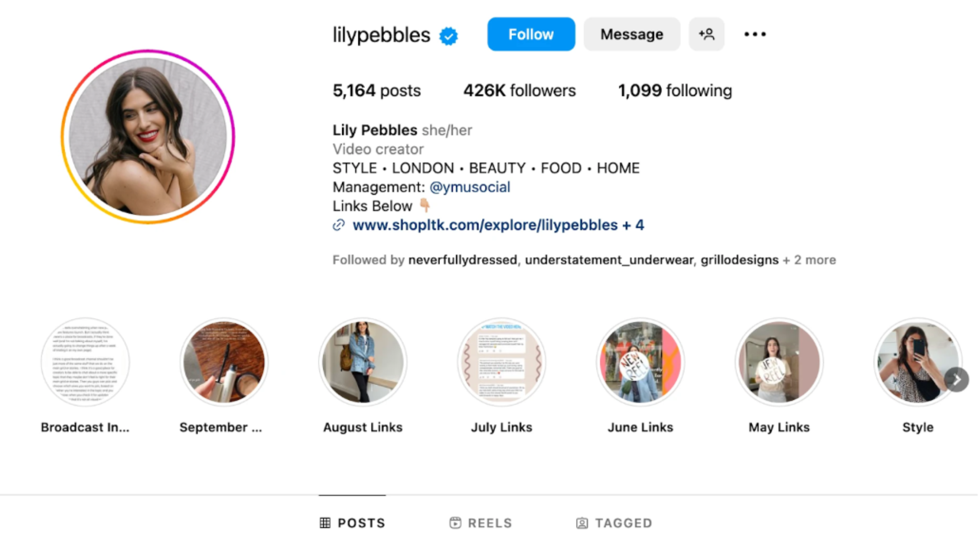Follow the lilypebbles account
Image resolution: width=980 pixels, height=544 pixels.
click(530, 34)
